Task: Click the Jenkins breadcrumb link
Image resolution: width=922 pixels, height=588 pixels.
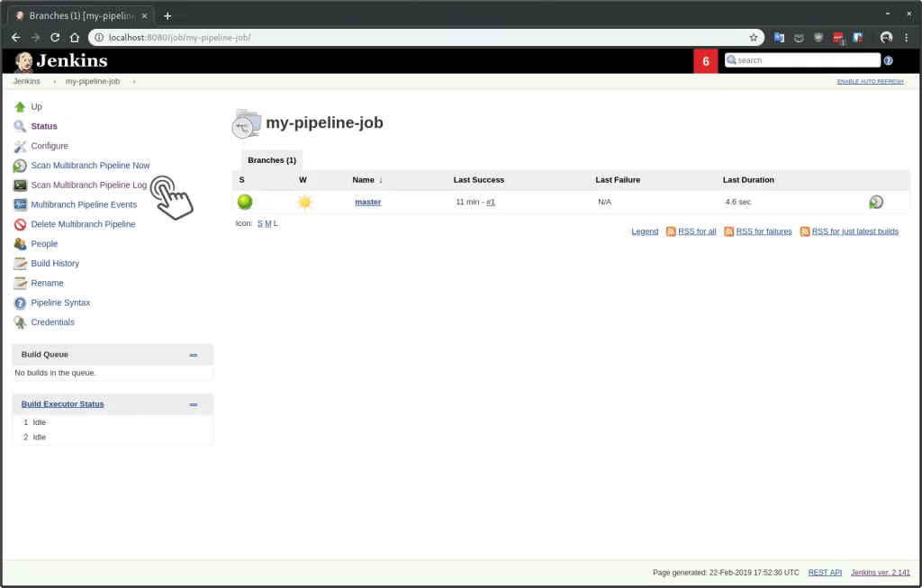Action: pyautogui.click(x=26, y=82)
